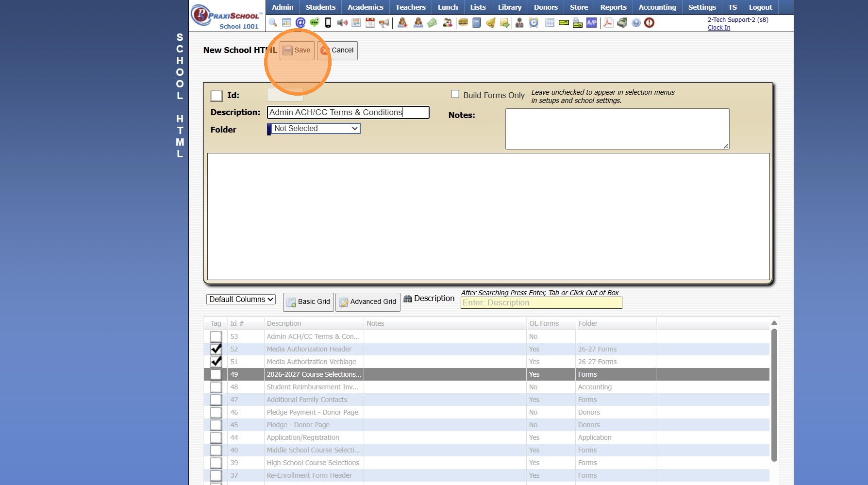Screen dimensions: 868x485
Task: Click the green chat bubble message icon
Action: pos(315,23)
